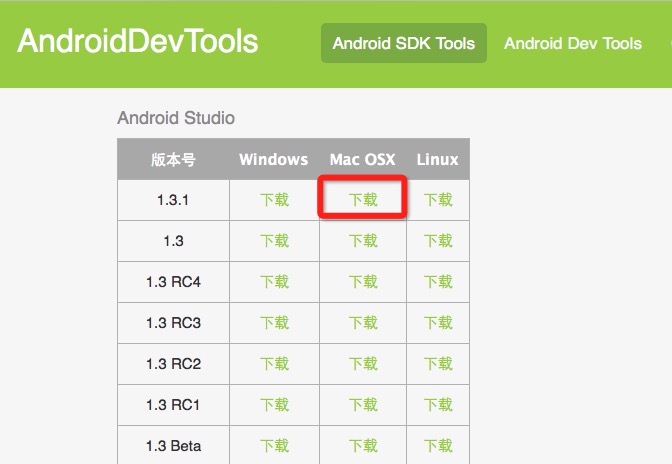Download 1.3 Beta for Linux

[x=438, y=446]
